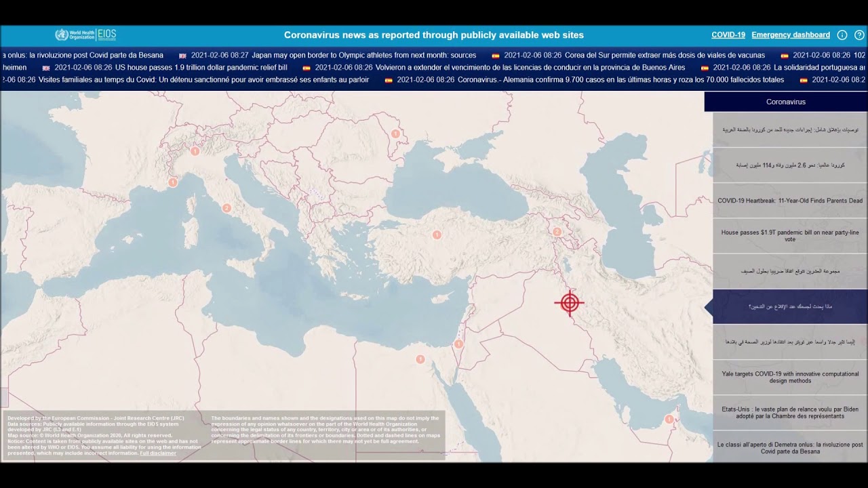Click the UK flag beside US house relief bill
Viewport: 868px width, 488px height.
46,68
